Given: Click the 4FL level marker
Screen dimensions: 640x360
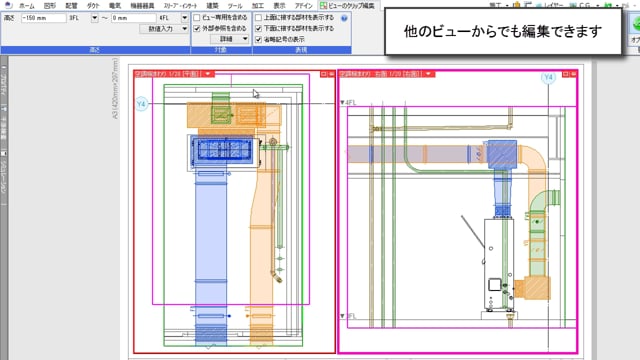Looking at the screenshot, I should pyautogui.click(x=349, y=102).
